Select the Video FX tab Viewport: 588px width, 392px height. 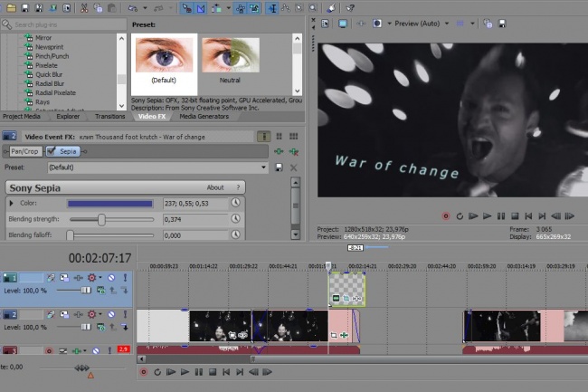[152, 116]
